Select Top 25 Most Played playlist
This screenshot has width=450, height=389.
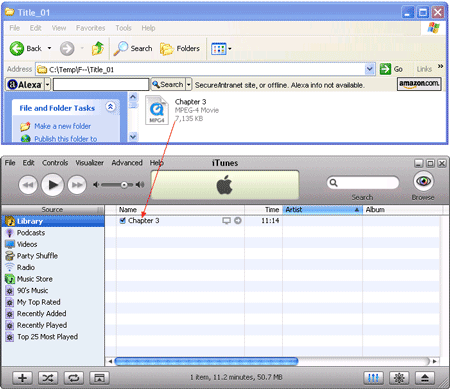pos(53,337)
